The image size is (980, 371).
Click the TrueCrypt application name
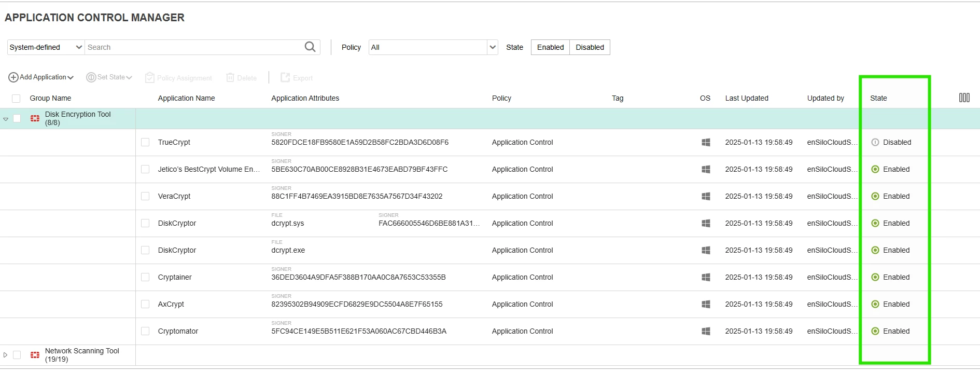[174, 142]
